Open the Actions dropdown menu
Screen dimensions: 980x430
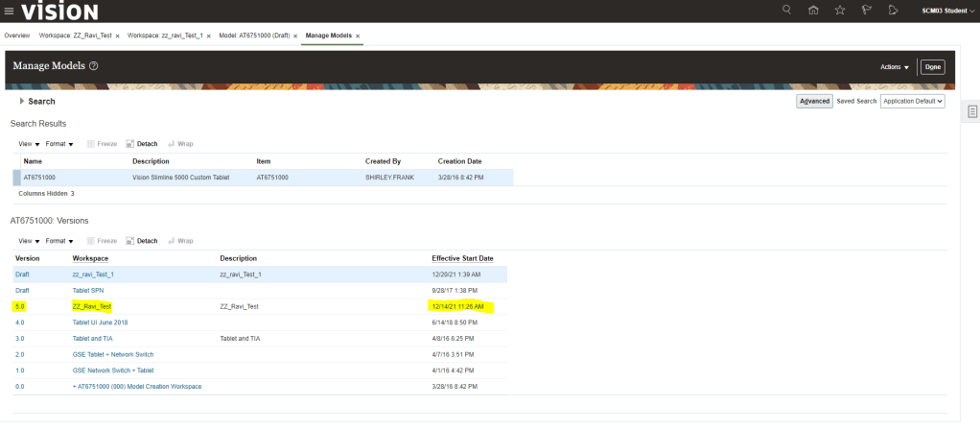click(x=895, y=67)
